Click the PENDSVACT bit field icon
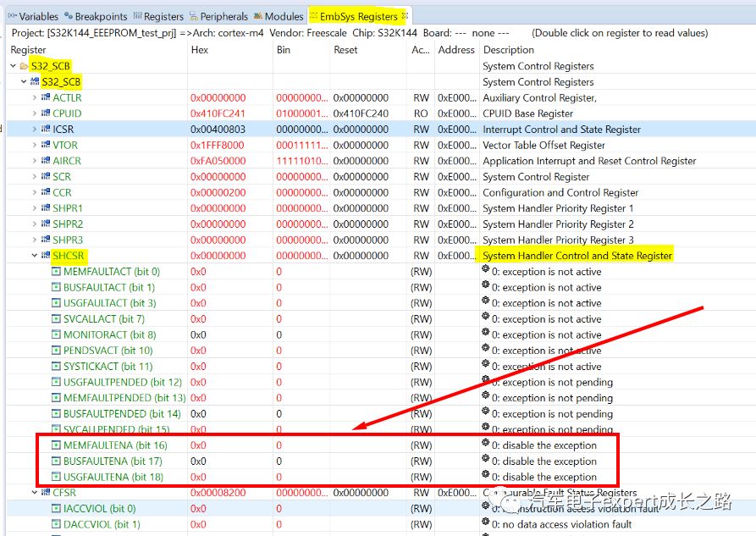This screenshot has width=756, height=536. [x=57, y=351]
